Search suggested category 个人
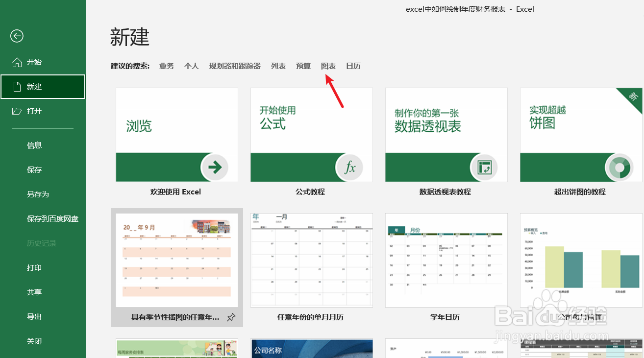This screenshot has height=358, width=644. click(192, 66)
